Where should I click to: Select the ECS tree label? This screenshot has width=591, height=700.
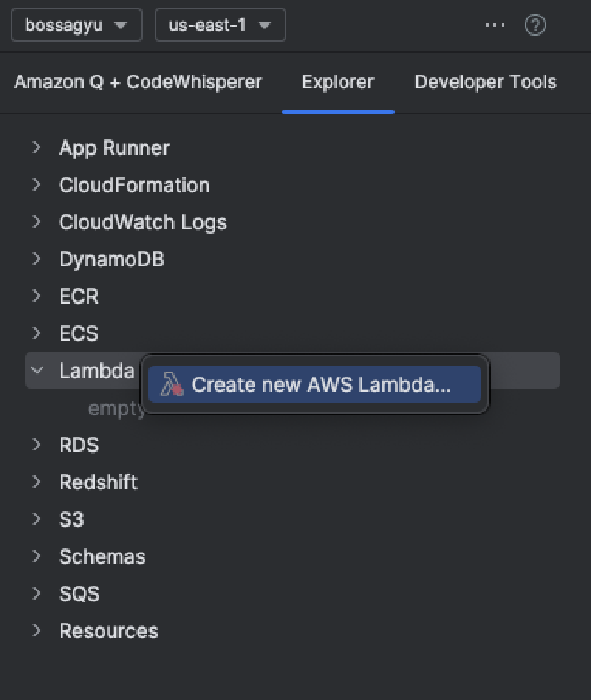pos(78,333)
